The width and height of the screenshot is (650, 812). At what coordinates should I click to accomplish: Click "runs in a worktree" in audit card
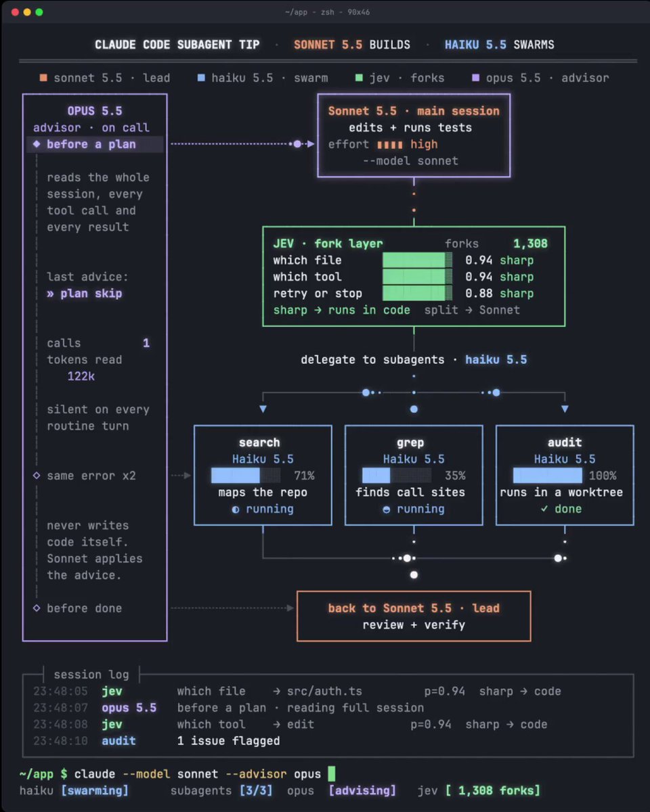pyautogui.click(x=561, y=493)
